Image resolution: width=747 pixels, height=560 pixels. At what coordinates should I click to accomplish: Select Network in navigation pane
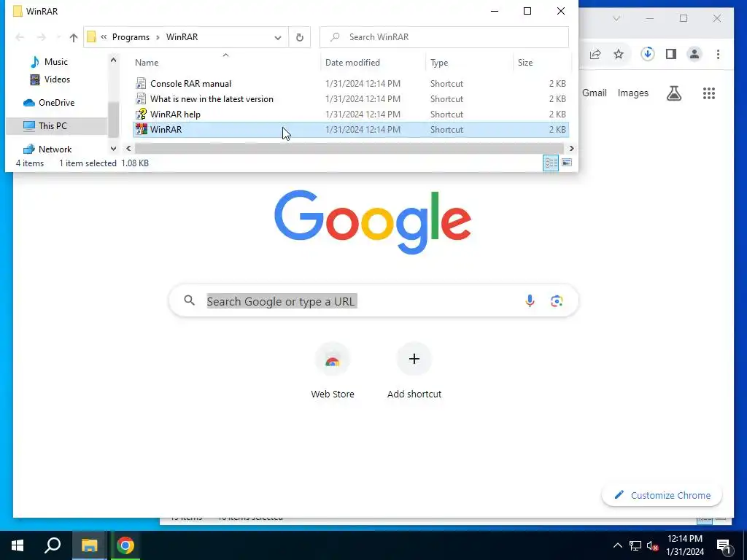pos(55,149)
